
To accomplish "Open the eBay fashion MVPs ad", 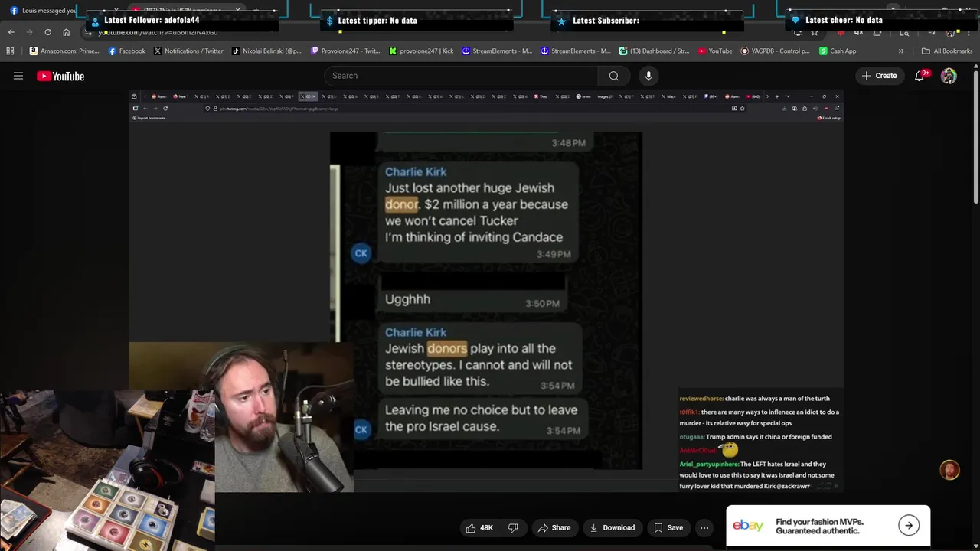I will point(828,526).
